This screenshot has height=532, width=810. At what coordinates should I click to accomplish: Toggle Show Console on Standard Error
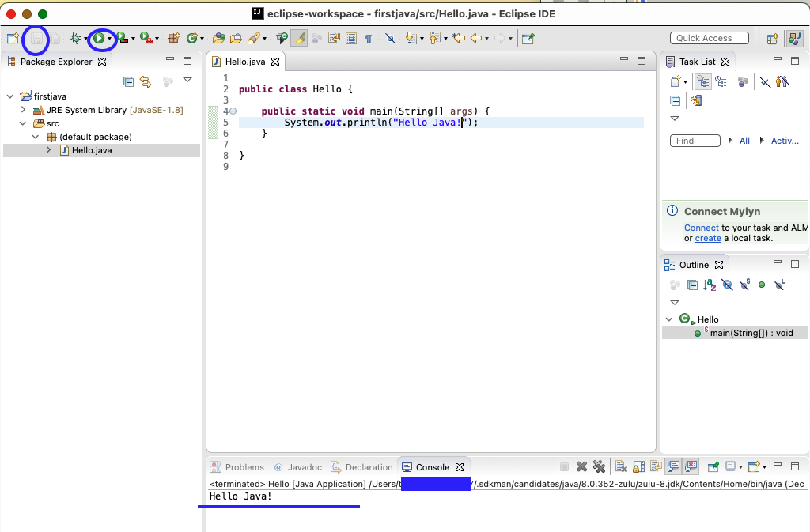tap(691, 466)
